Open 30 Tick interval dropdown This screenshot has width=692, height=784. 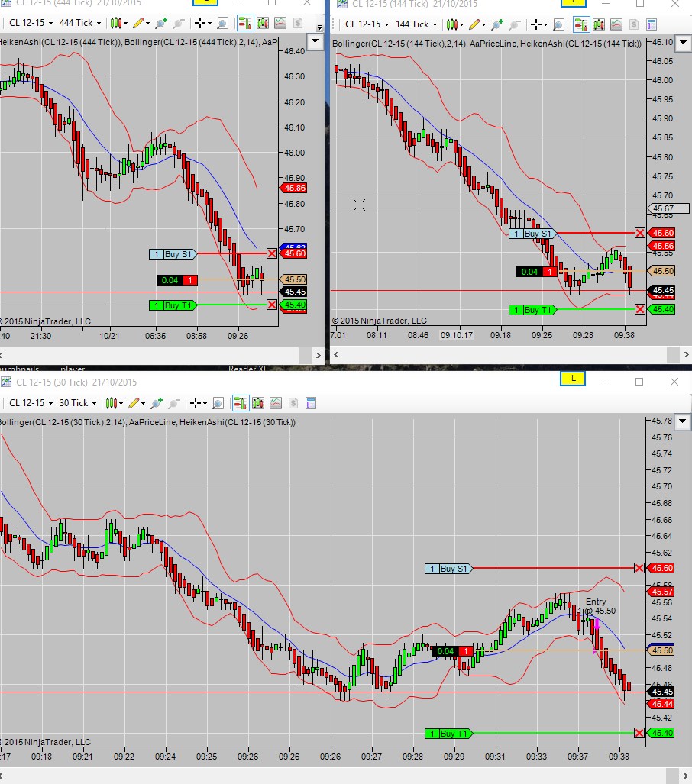pos(78,403)
